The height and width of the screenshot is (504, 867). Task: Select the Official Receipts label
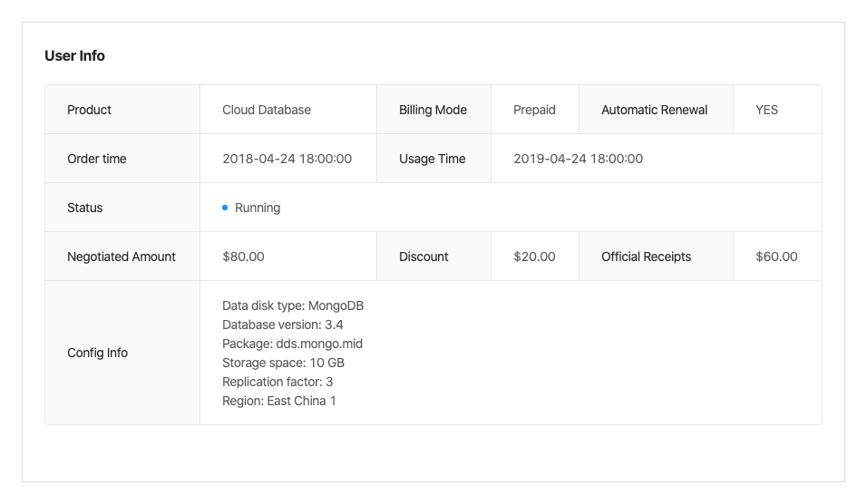(x=646, y=257)
